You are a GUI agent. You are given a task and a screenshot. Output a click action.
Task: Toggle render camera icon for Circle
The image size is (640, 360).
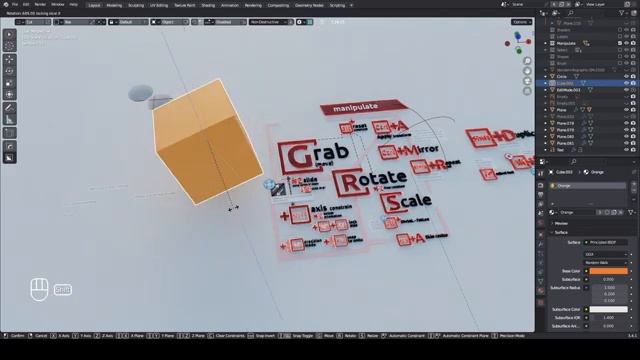click(633, 76)
